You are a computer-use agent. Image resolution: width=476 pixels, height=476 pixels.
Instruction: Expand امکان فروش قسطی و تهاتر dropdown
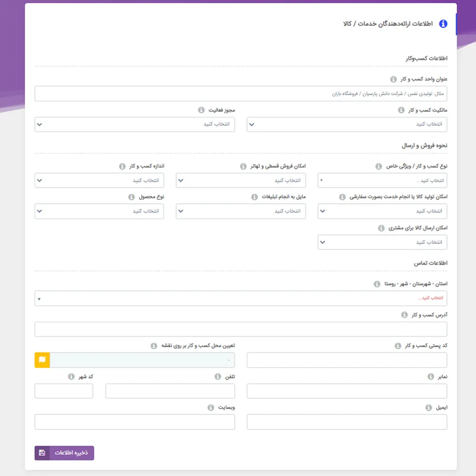click(x=241, y=180)
